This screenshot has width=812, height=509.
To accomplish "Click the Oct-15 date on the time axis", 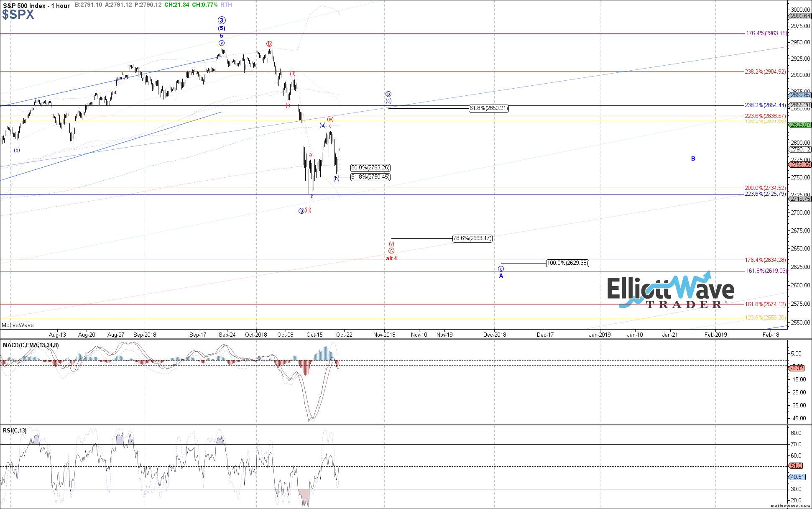I will pos(314,335).
